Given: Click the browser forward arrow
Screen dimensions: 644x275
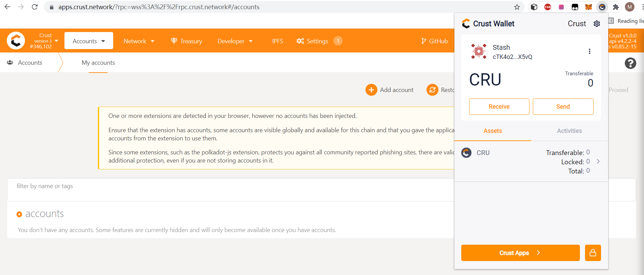Looking at the screenshot, I should coord(21,7).
